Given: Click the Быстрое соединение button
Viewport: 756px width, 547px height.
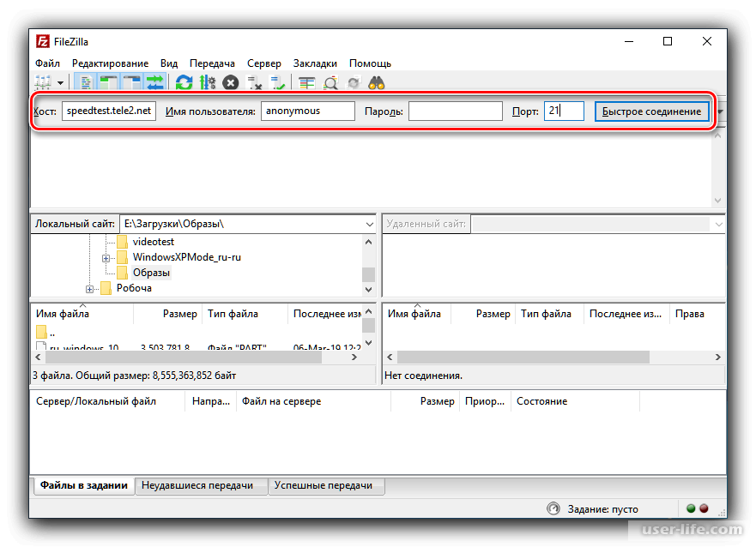Looking at the screenshot, I should click(x=651, y=111).
